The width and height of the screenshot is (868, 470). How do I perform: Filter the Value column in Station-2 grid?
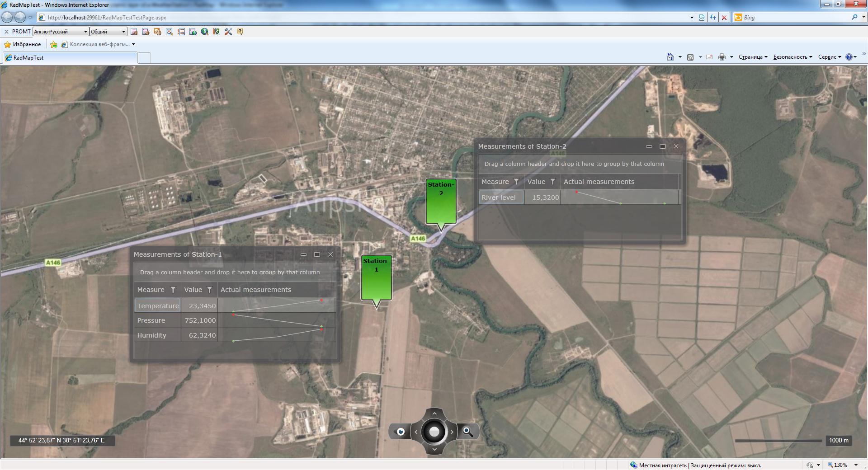click(552, 182)
